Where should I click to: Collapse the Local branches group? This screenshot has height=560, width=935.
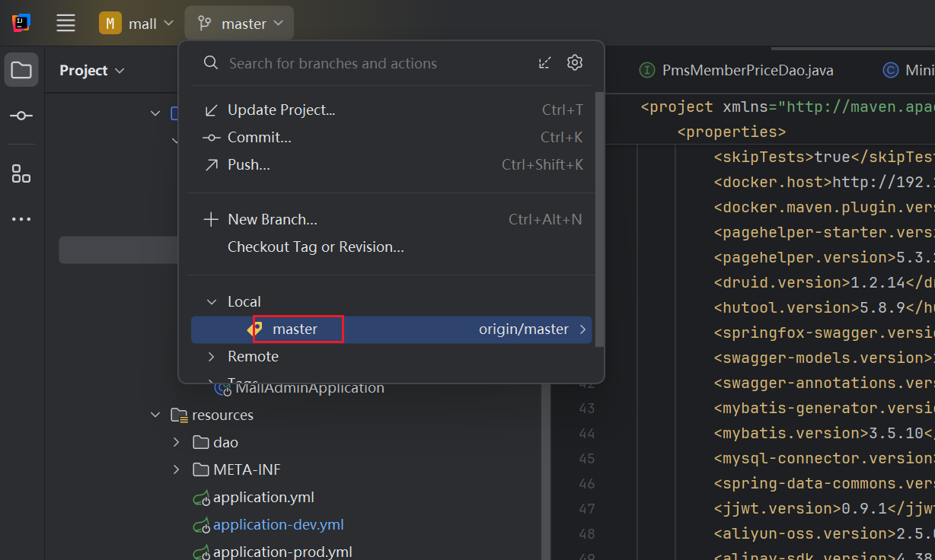(212, 302)
